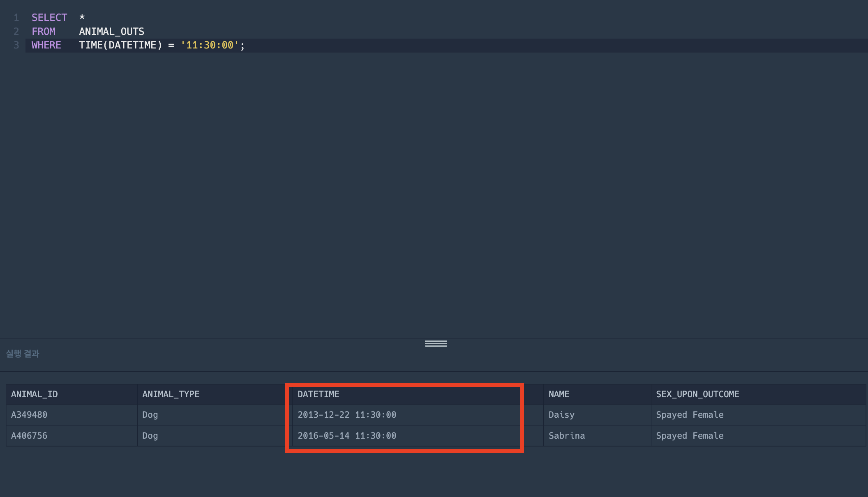Click the '11:30:00' string literal

(210, 45)
